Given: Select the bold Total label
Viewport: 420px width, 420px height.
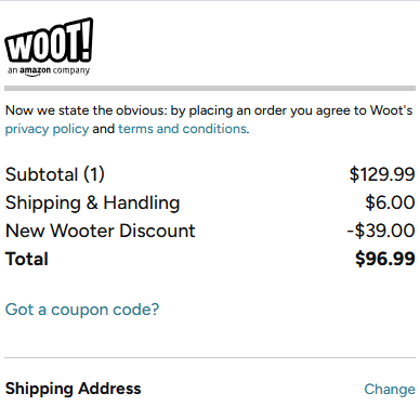Looking at the screenshot, I should tap(27, 259).
